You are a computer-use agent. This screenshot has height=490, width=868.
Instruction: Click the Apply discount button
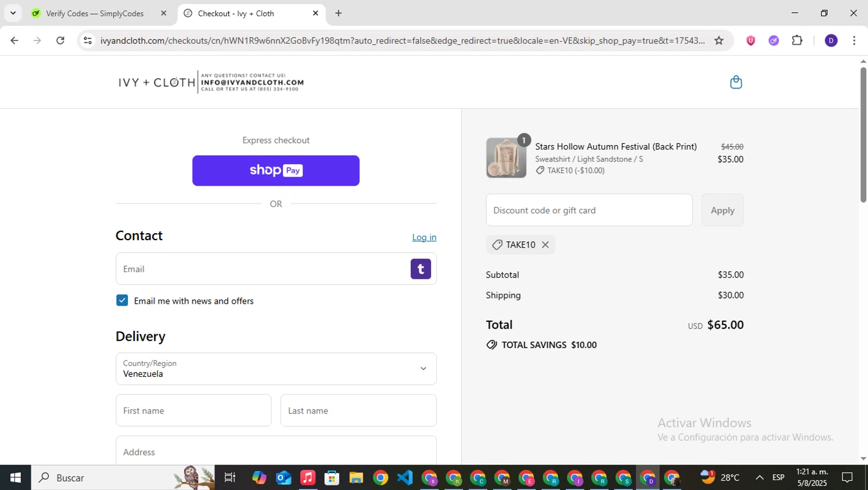(x=723, y=210)
